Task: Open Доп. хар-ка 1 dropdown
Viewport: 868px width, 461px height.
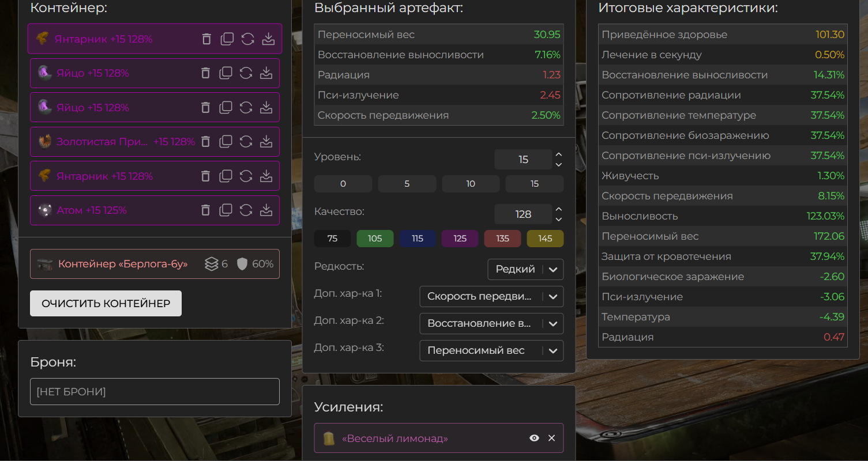Action: [491, 297]
